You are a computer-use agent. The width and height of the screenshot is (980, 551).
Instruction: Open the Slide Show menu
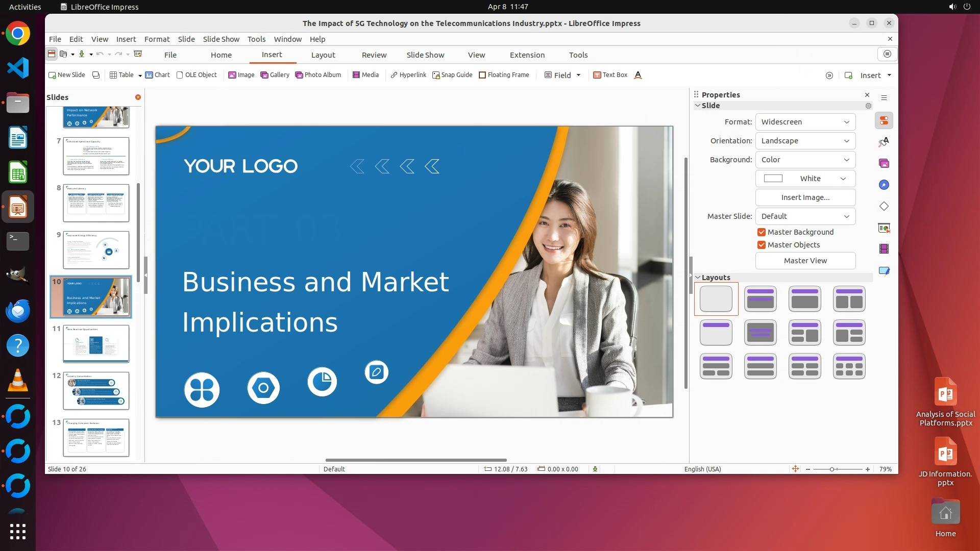click(220, 39)
